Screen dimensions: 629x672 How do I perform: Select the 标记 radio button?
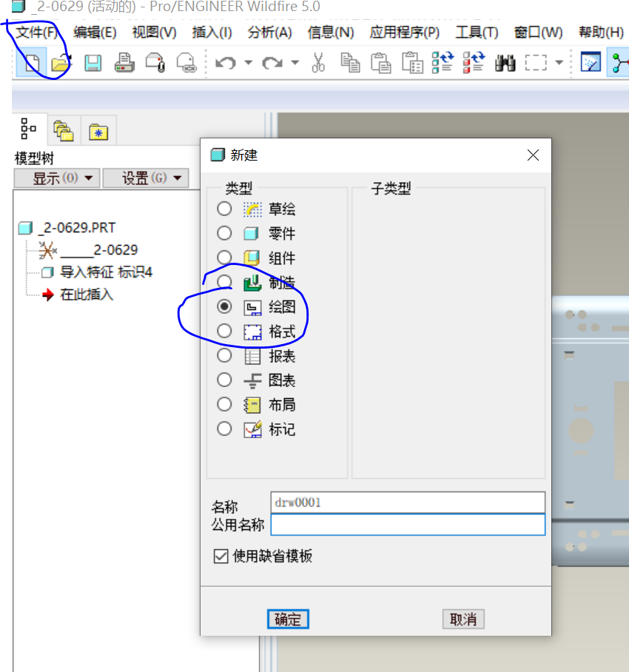(x=224, y=429)
